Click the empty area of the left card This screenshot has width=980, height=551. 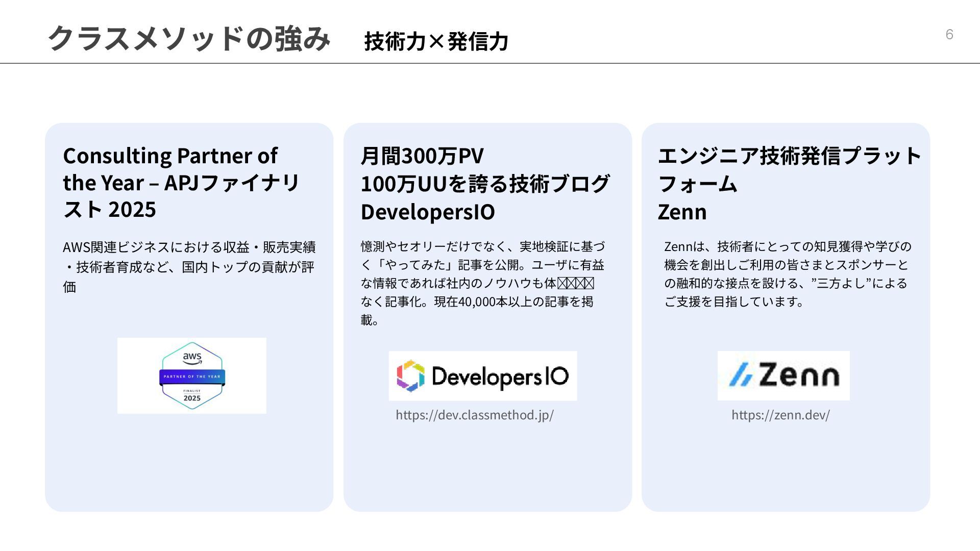click(189, 464)
